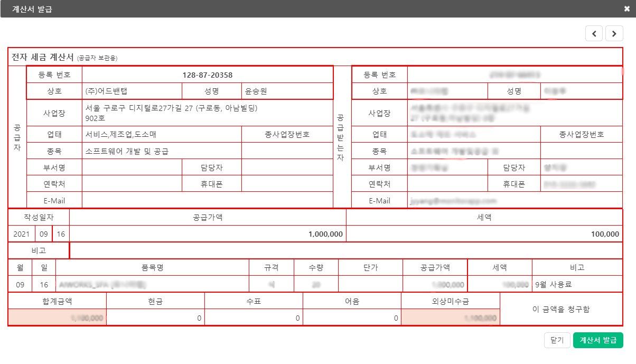Click the 닫기 button
The height and width of the screenshot is (364, 636).
[557, 340]
